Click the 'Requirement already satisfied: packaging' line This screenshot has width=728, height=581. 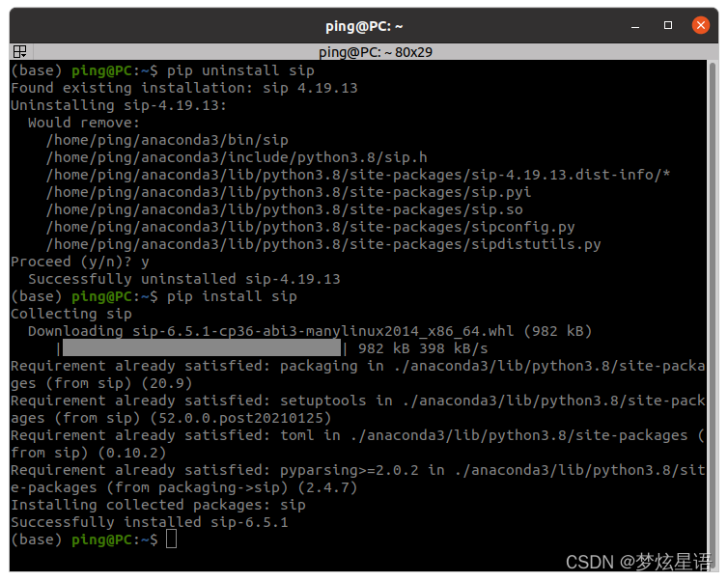point(358,366)
